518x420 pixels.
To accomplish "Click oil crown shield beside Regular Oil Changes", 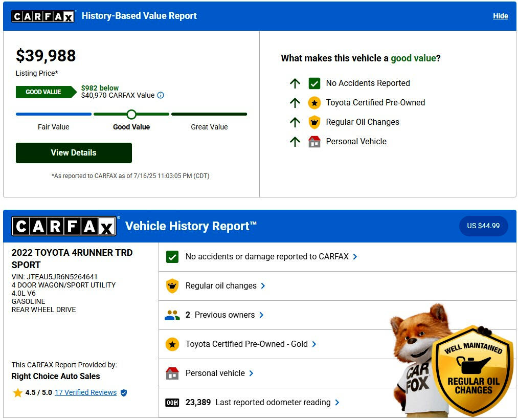I will (x=314, y=122).
